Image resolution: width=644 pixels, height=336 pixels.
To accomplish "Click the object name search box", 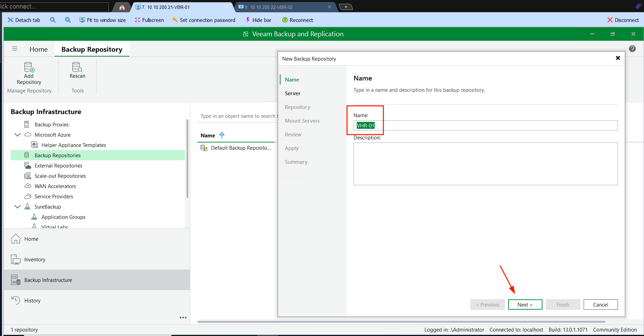I will click(x=237, y=116).
